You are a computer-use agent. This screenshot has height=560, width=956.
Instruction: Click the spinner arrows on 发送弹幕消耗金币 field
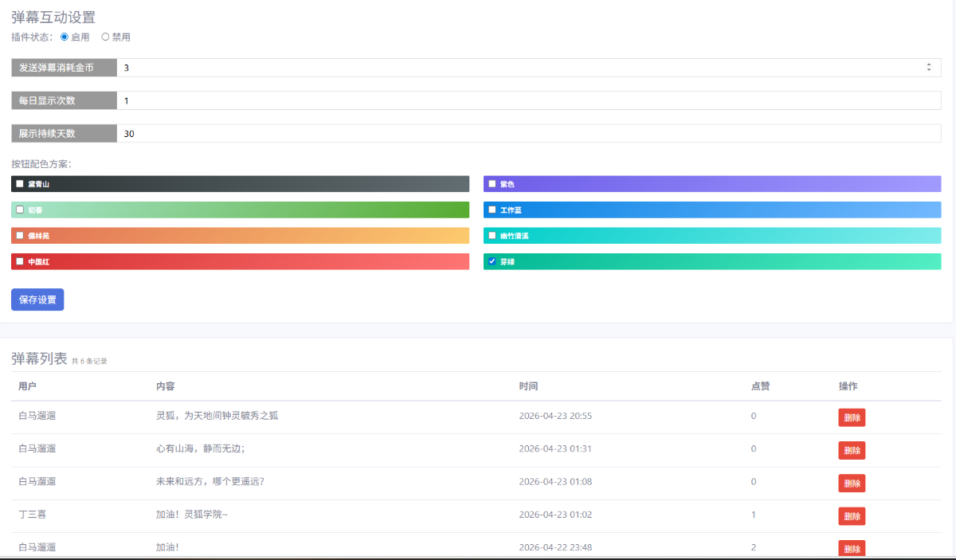pyautogui.click(x=928, y=68)
